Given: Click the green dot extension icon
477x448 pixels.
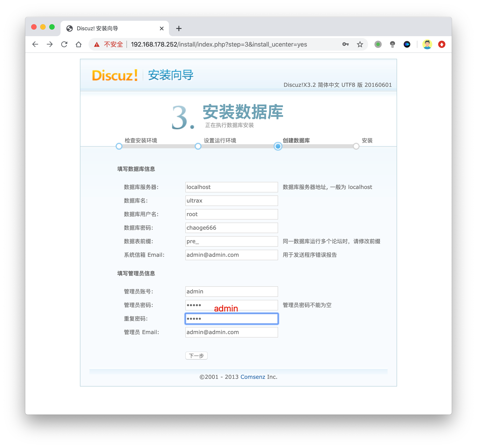Looking at the screenshot, I should coord(378,44).
